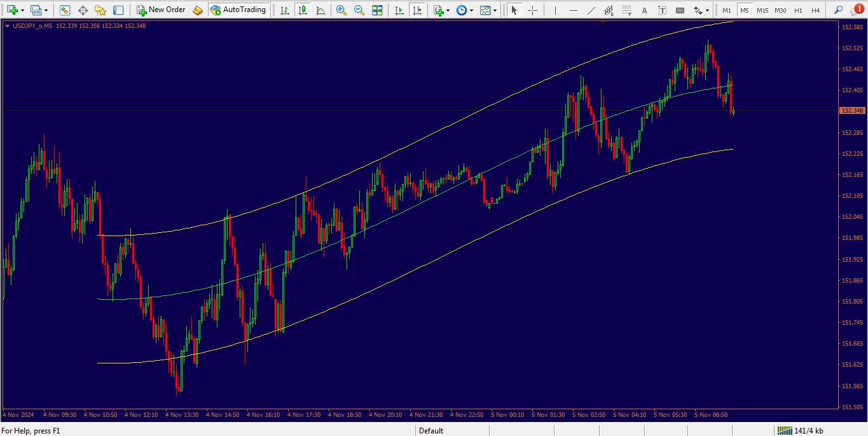The width and height of the screenshot is (868, 436).
Task: Toggle the AutoTrading button
Action: [x=238, y=10]
